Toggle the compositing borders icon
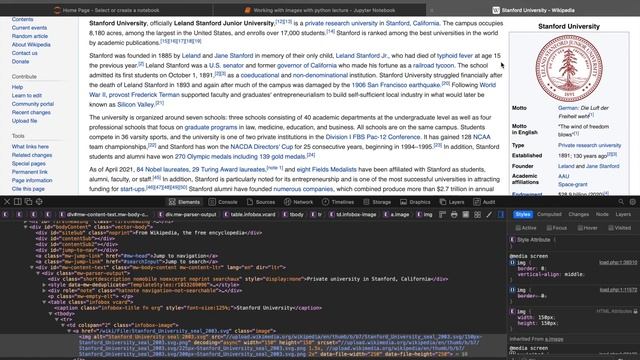This screenshot has height=360, width=640. 466,214
